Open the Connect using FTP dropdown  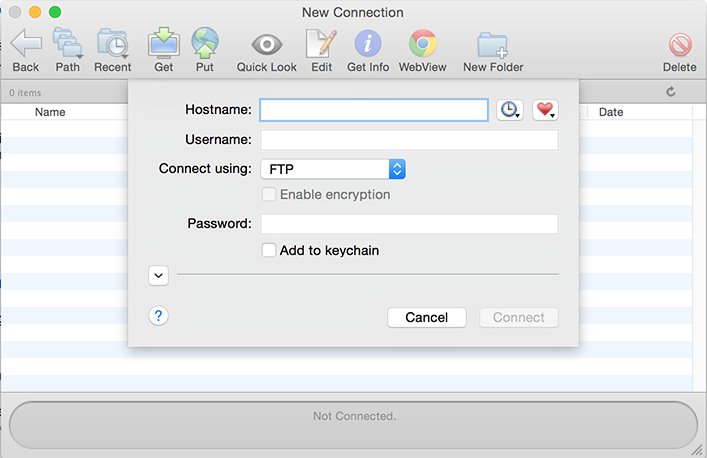tap(332, 169)
